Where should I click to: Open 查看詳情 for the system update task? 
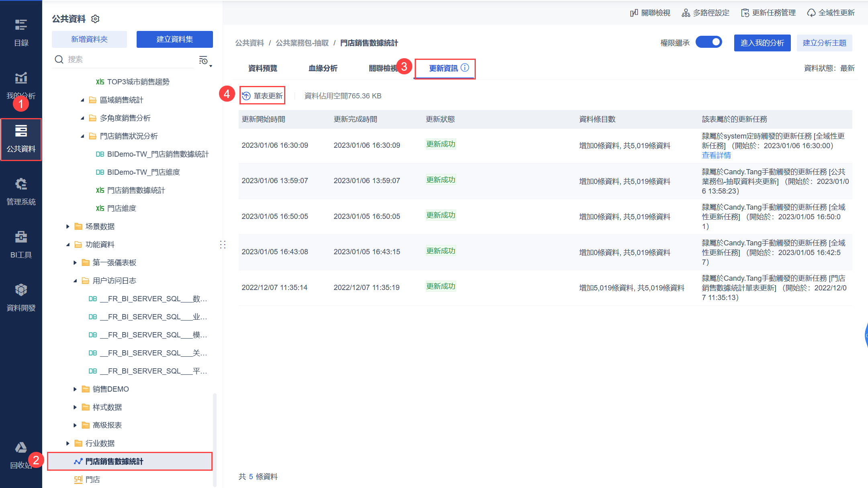(x=717, y=155)
